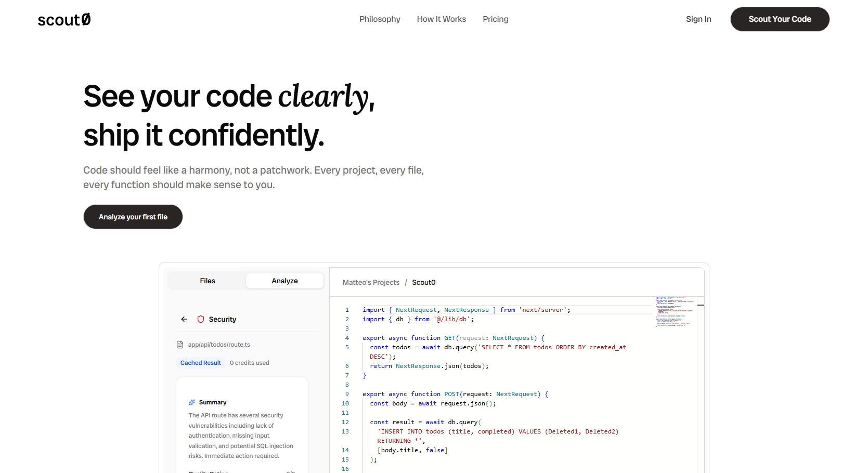The image size is (868, 473).
Task: Click the scout0 logo
Action: click(x=64, y=19)
